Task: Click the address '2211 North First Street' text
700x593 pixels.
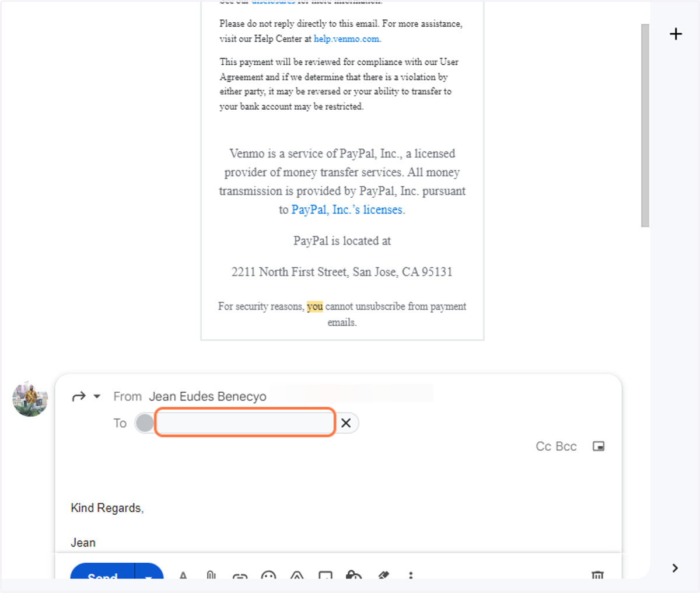Action: click(289, 272)
